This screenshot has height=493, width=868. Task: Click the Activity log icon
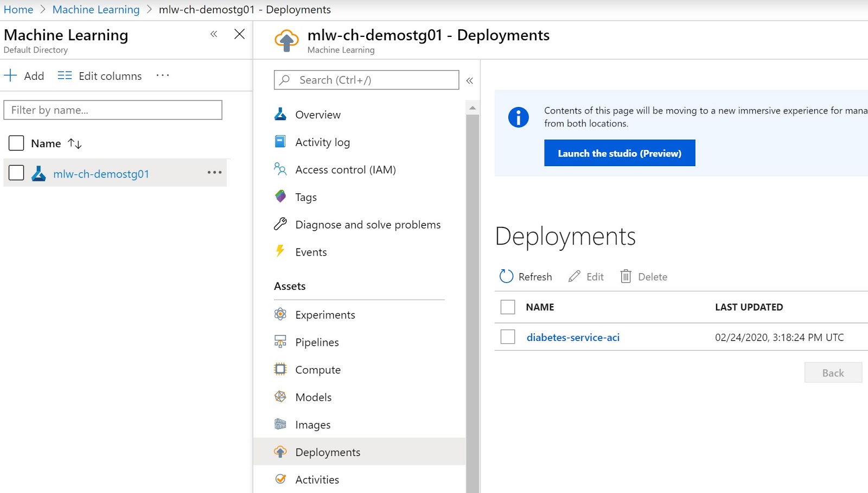click(x=280, y=142)
